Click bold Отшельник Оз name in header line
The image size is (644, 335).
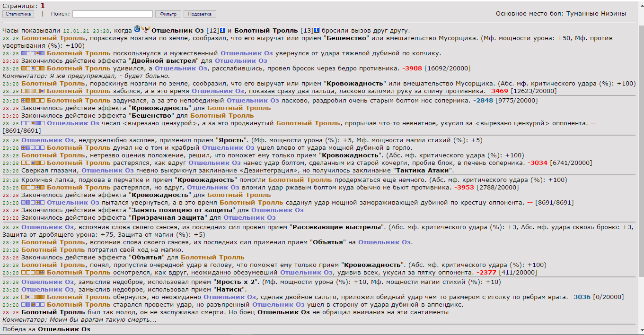[x=177, y=31]
